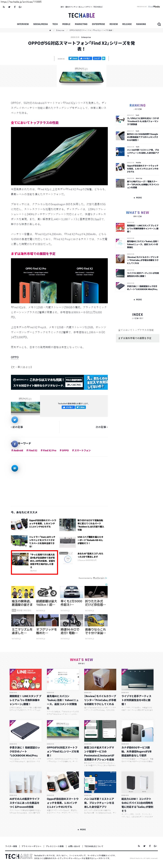Image resolution: width=163 pixels, height=868 pixels.
Task: Click the round floating Twitter share icon
Action: coord(14,420)
